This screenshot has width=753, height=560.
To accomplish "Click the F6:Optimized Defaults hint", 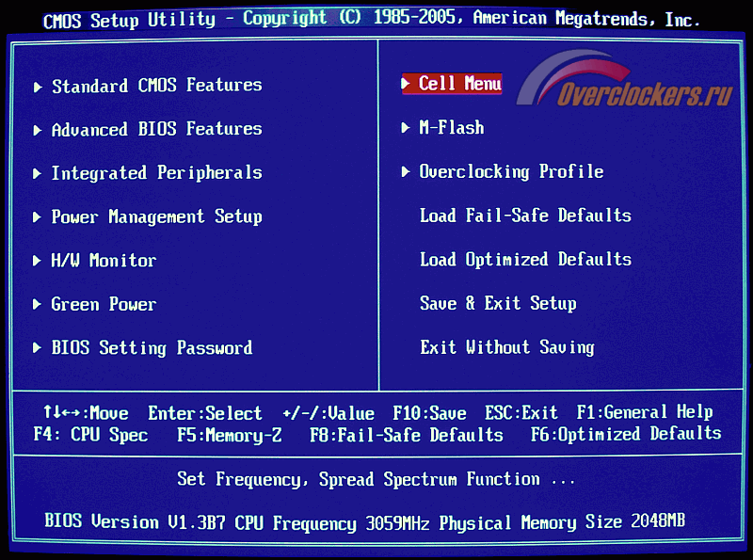I will (626, 434).
